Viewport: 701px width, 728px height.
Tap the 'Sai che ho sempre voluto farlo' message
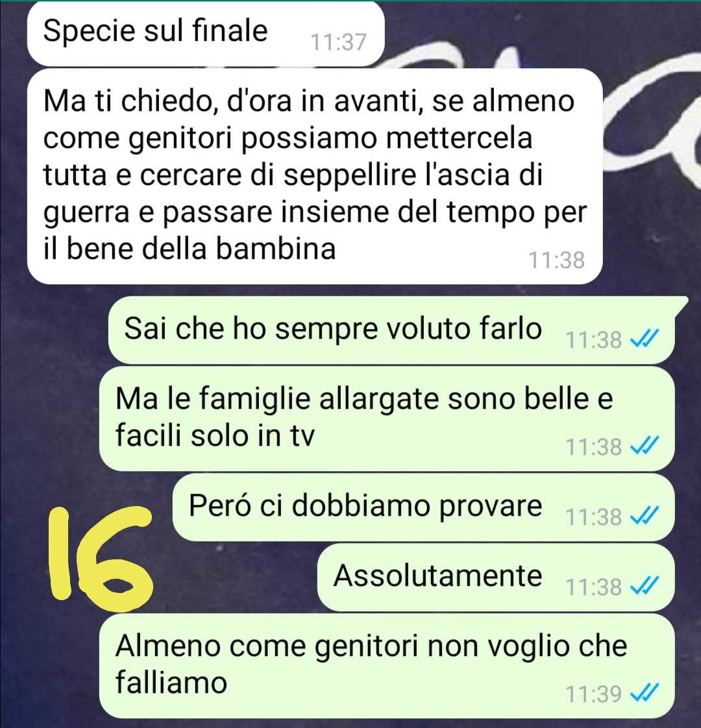pyautogui.click(x=391, y=330)
